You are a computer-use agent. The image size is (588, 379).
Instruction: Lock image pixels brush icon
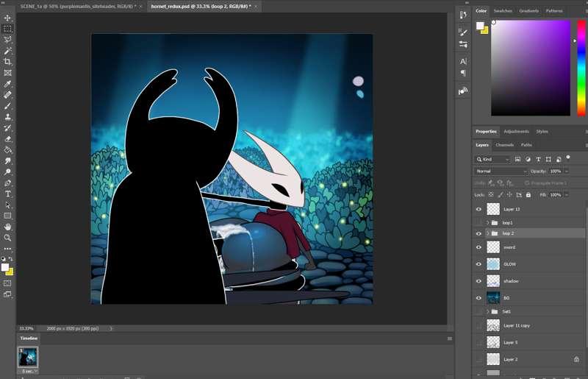[x=501, y=194]
